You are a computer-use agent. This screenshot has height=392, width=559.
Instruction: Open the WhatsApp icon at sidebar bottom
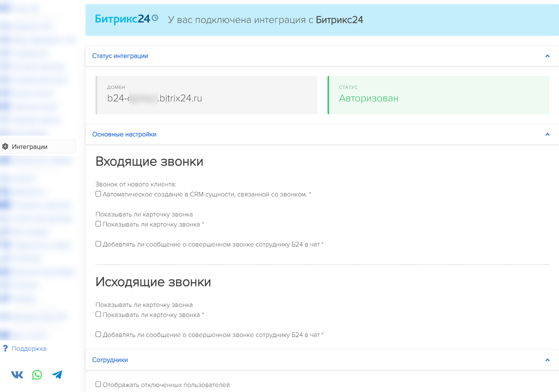37,375
